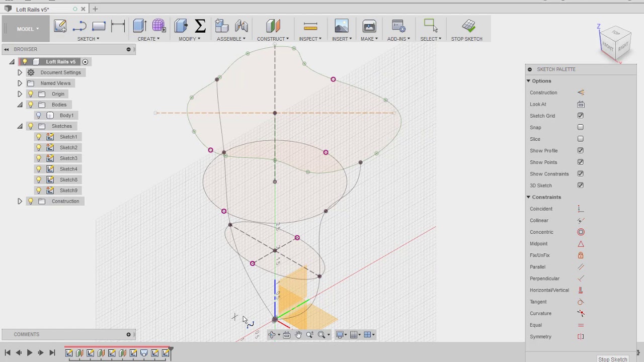Expand the Comments panel plus button
The height and width of the screenshot is (362, 644).
tap(128, 334)
